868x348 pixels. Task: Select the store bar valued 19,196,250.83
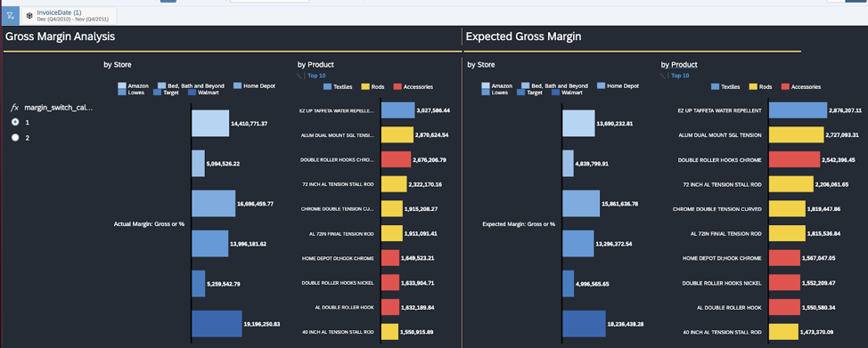click(217, 324)
